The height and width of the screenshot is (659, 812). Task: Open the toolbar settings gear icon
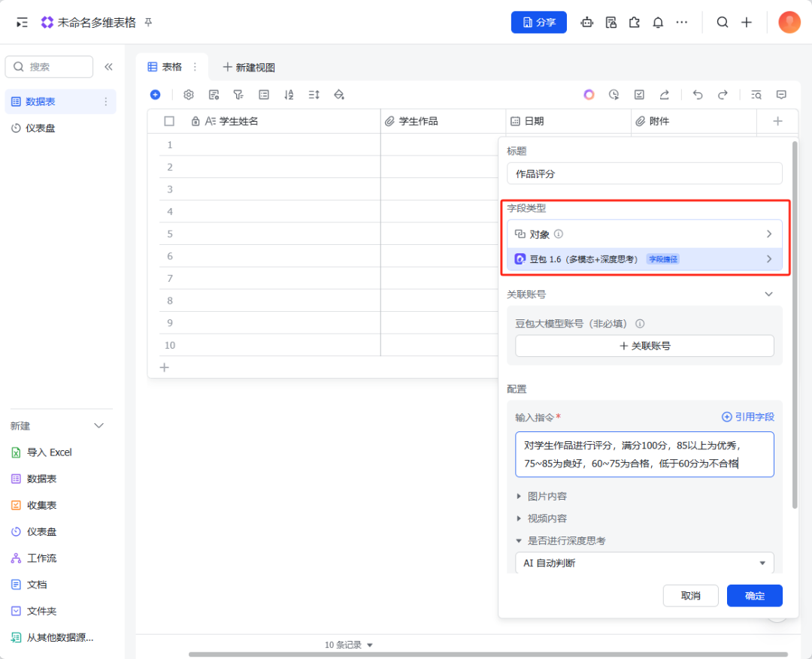pos(189,95)
